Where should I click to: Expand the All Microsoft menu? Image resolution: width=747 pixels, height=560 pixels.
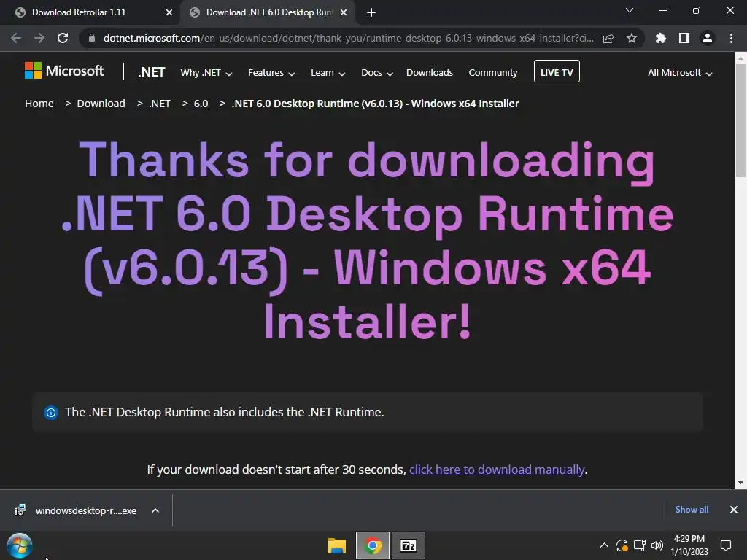point(680,73)
